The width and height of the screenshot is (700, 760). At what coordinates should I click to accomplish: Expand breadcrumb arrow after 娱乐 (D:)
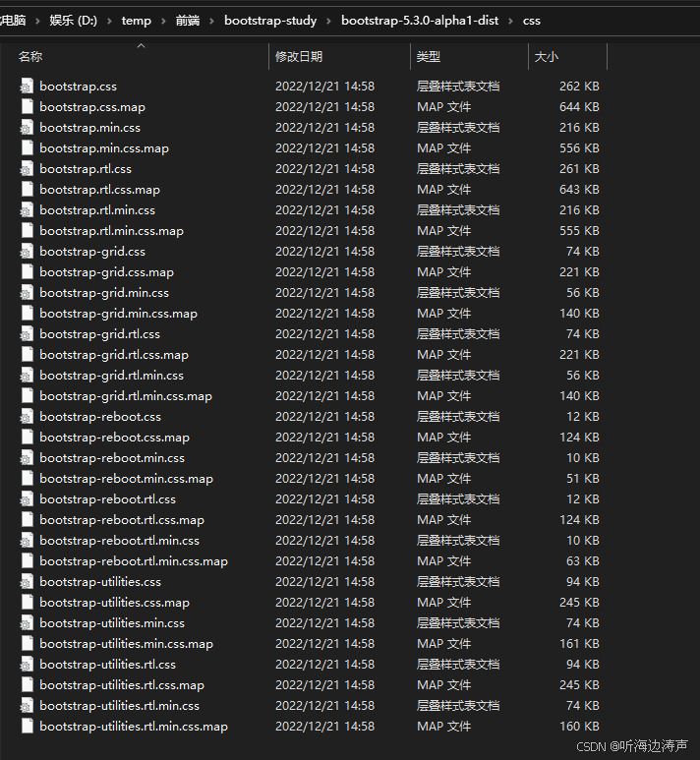[109, 21]
